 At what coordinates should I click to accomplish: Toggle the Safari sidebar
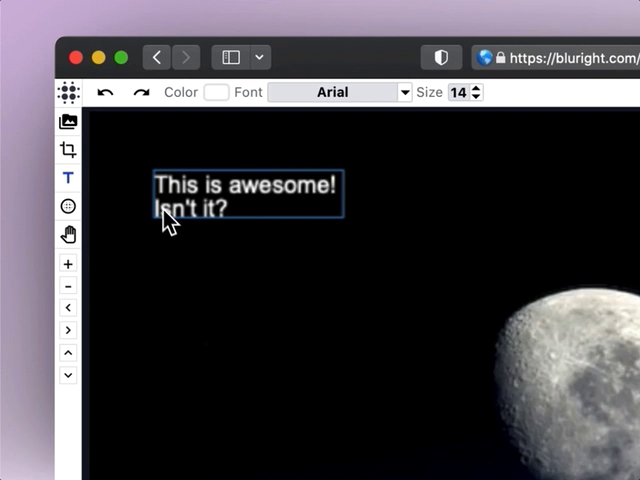pyautogui.click(x=231, y=58)
